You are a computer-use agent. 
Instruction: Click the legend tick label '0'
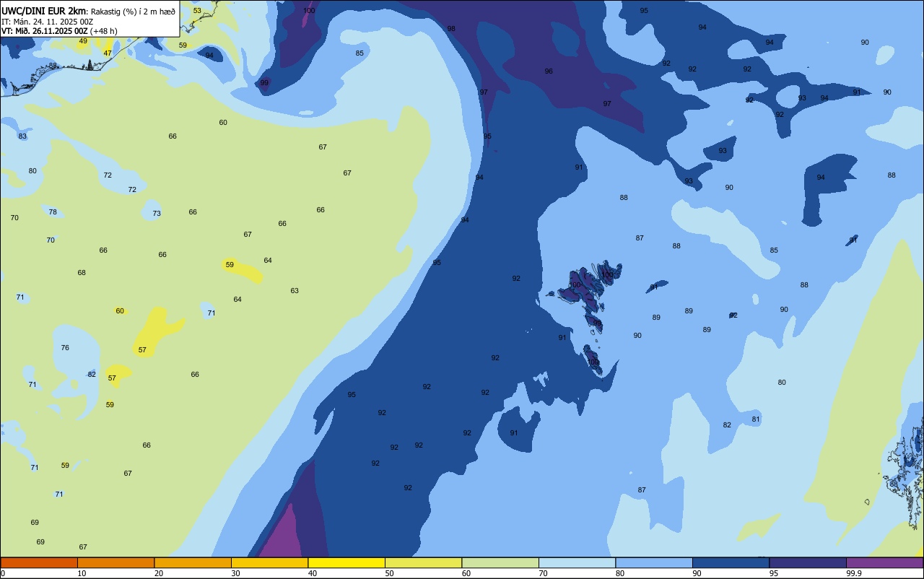3,573
